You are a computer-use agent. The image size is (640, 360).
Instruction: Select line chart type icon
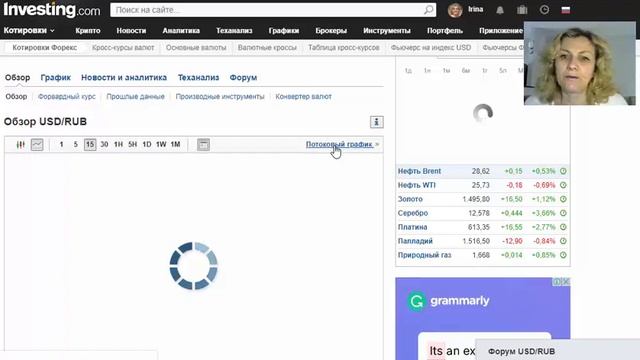[x=37, y=144]
